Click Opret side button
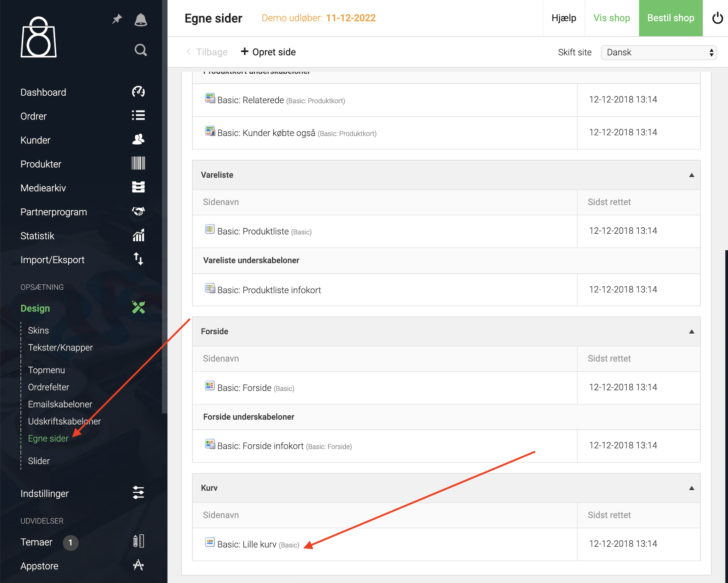This screenshot has height=583, width=728. tap(268, 52)
